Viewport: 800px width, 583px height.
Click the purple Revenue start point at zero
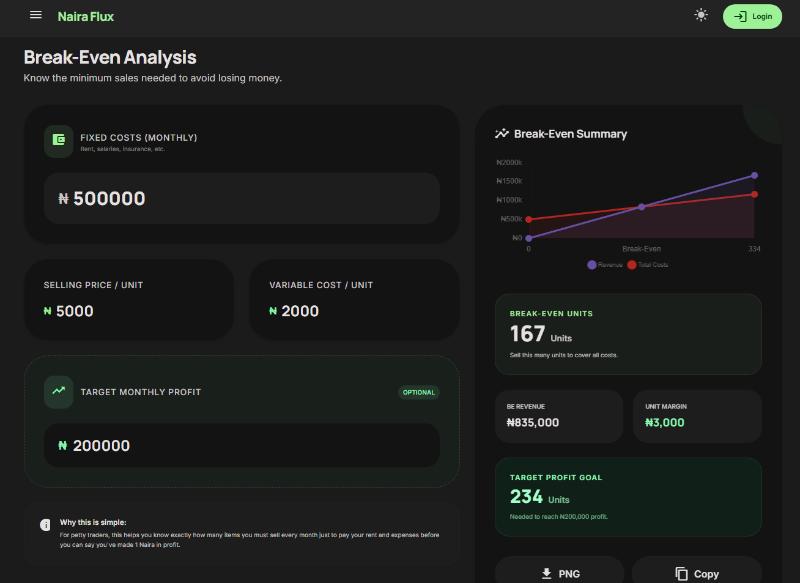pos(529,238)
